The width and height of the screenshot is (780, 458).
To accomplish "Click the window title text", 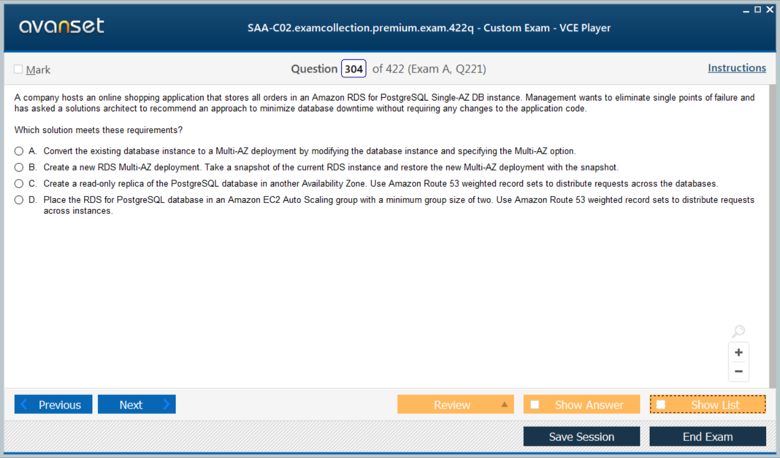I will pos(429,28).
